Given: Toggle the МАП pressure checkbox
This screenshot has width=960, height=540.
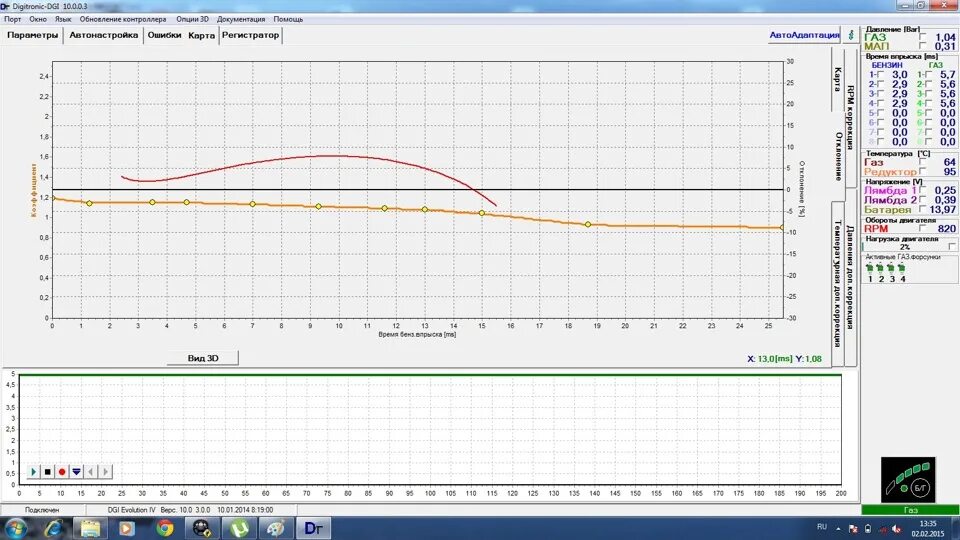Looking at the screenshot, I should click(923, 47).
